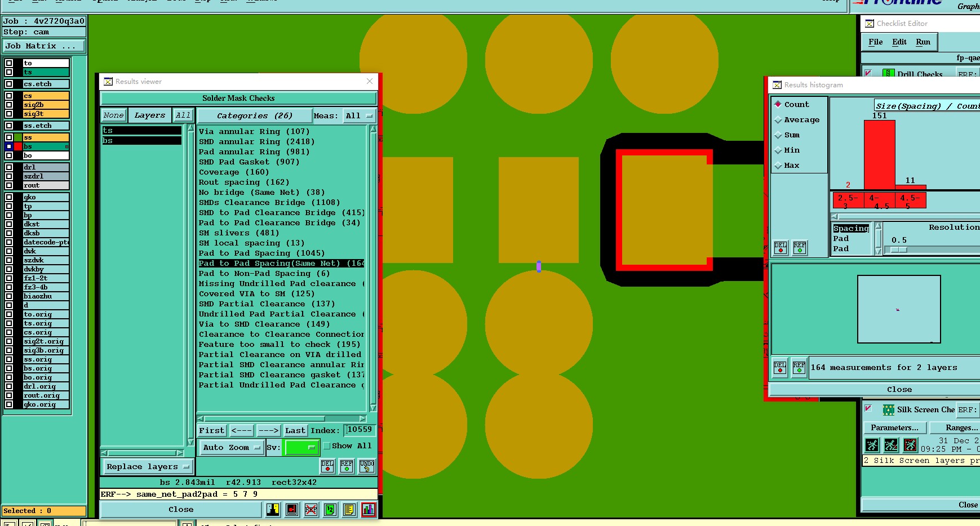
Task: Select the All layers filter
Action: tap(183, 115)
